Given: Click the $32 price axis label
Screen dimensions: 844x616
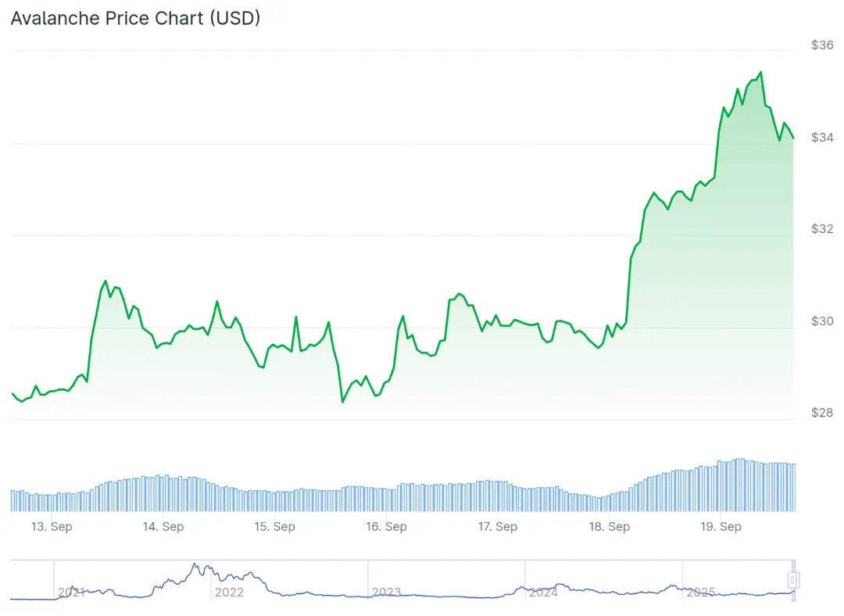Looking at the screenshot, I should [822, 229].
